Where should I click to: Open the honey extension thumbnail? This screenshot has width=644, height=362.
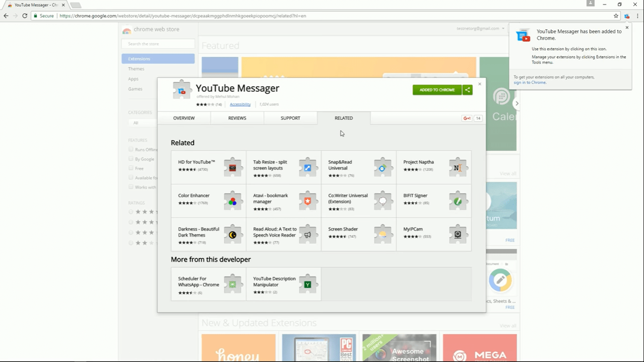click(239, 348)
